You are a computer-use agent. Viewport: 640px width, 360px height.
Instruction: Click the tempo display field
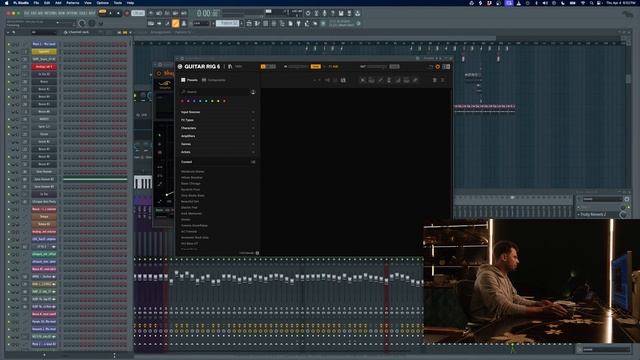[x=138, y=13]
